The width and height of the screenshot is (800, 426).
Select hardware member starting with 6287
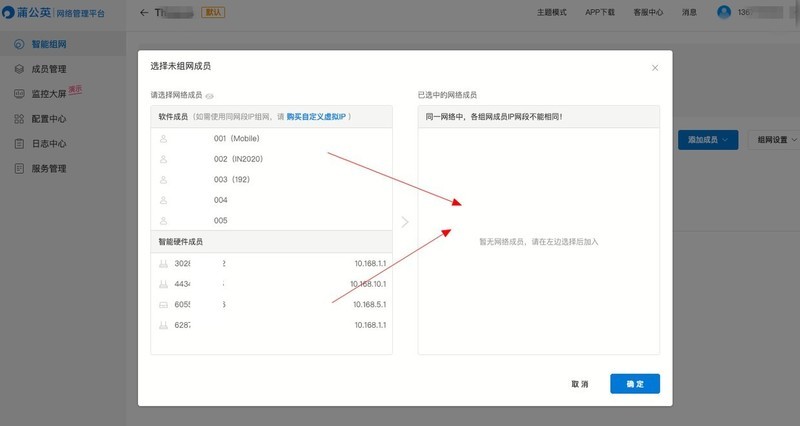(271, 325)
